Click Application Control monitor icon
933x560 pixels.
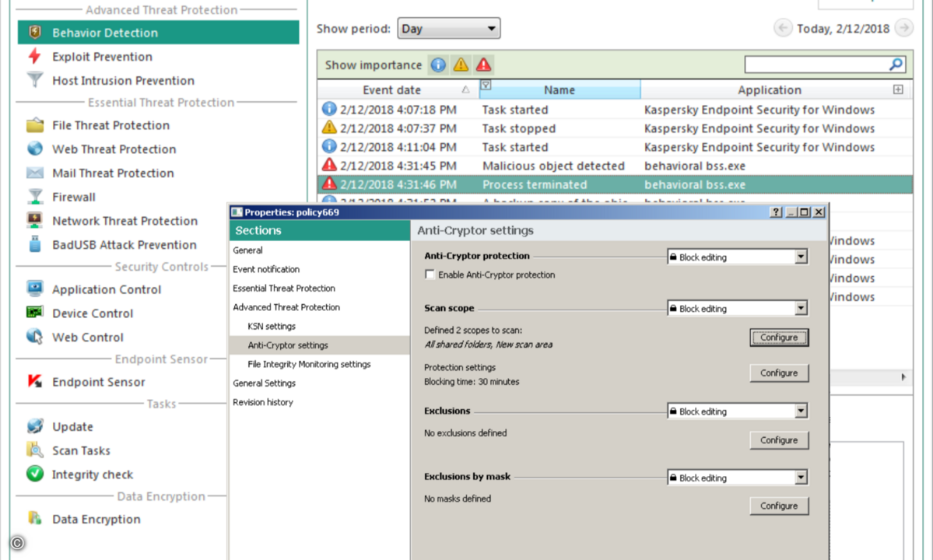34,289
